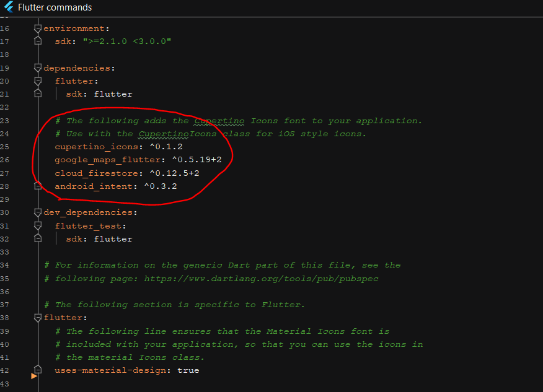543x392 pixels.
Task: Click fold end marker beside android_intent line
Action: 38,186
